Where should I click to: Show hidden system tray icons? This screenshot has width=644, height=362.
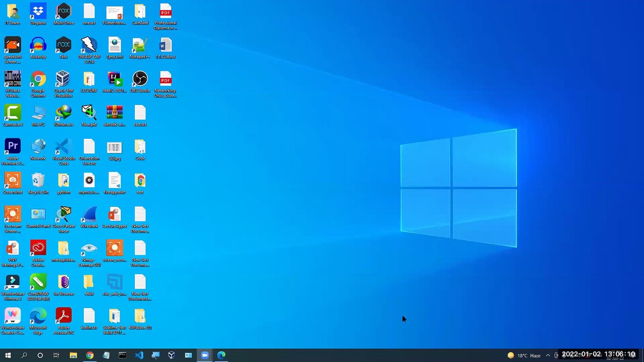tap(548, 355)
